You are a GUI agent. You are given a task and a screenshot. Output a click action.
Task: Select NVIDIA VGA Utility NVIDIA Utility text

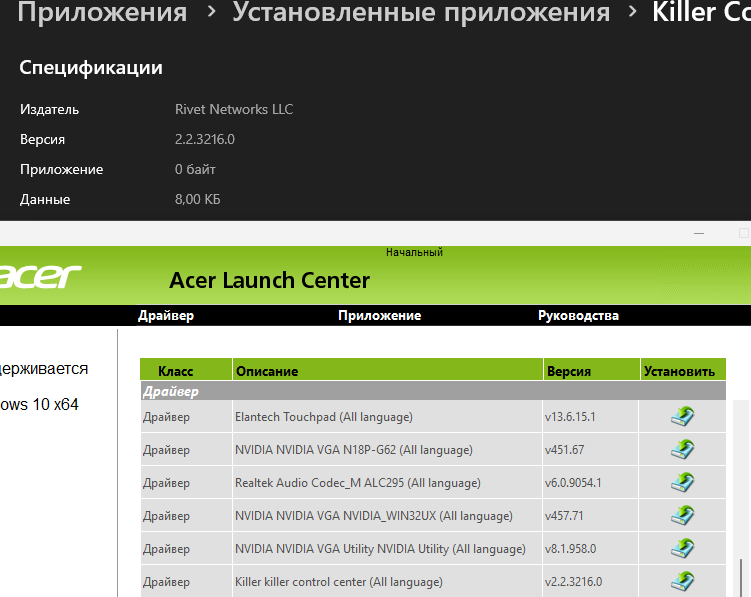(x=380, y=549)
